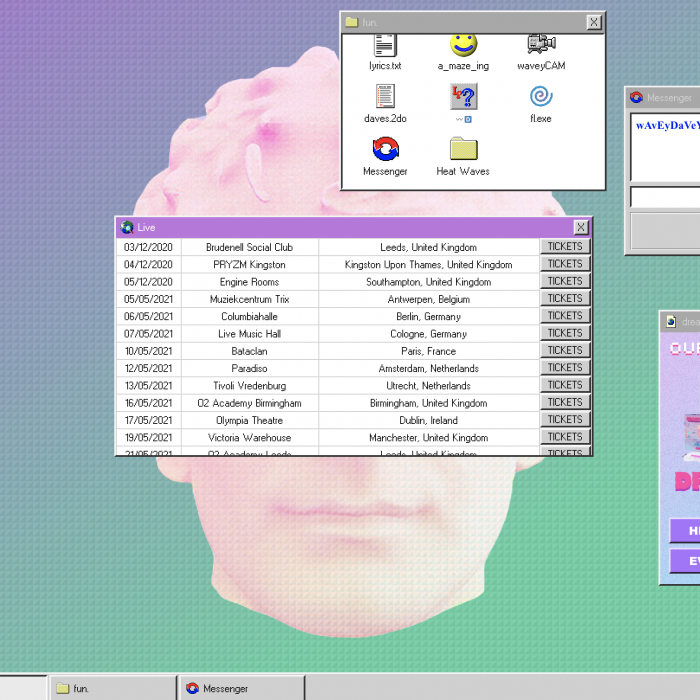Select TICKETS for Columbiahalle Berlin
The height and width of the screenshot is (700, 700).
point(565,316)
